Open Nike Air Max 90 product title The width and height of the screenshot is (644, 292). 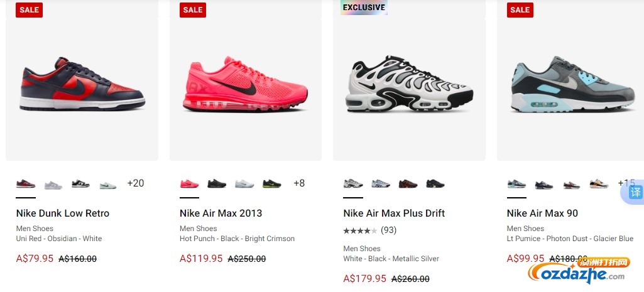pos(542,213)
